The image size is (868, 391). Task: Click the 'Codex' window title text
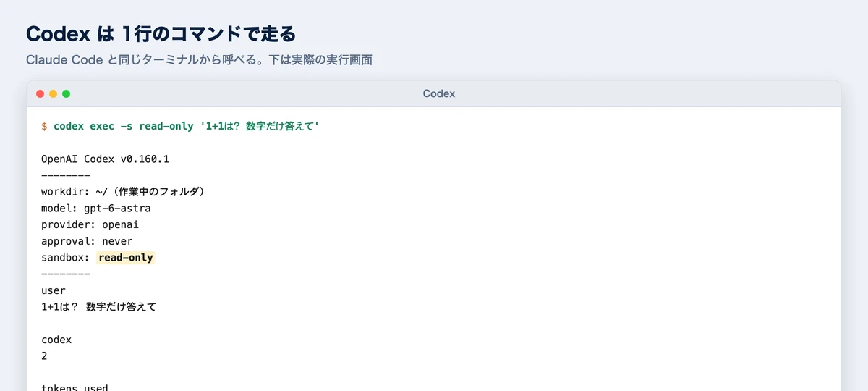point(439,93)
